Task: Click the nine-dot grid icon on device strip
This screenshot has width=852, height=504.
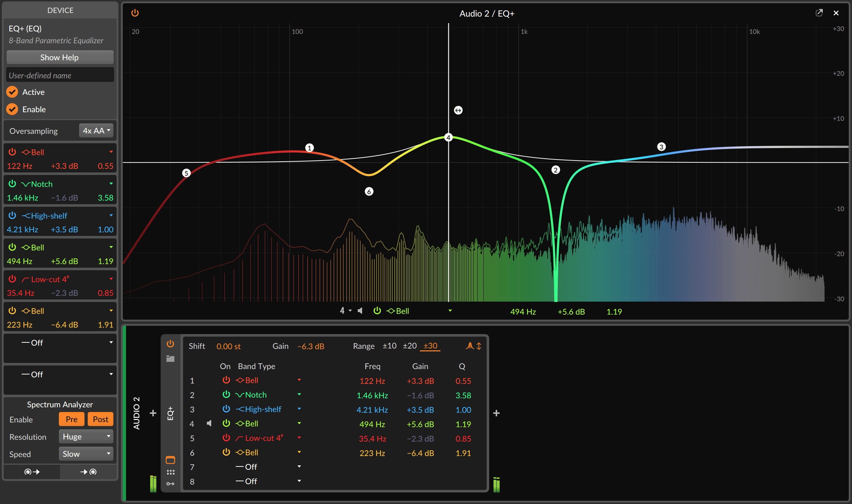Action: [x=170, y=472]
